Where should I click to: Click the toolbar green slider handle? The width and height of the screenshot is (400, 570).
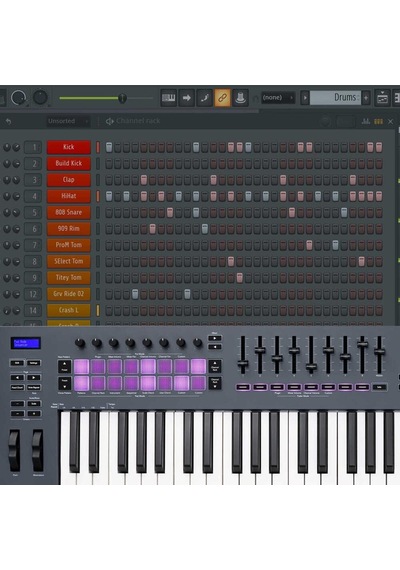122,98
